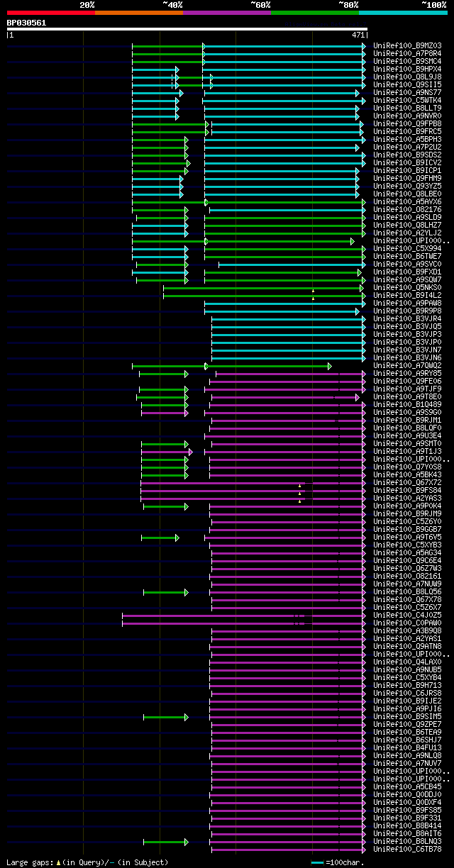The height and width of the screenshot is (868, 454).
Task: Select the UniRef100_C6TB78 label
Action: pos(407,850)
